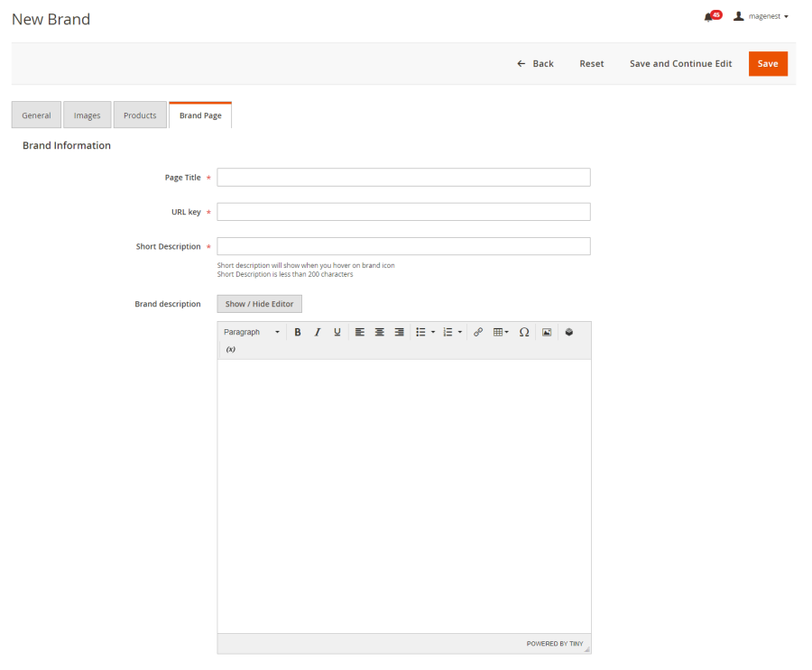Click the red 45 notification badge
Image resolution: width=812 pixels, height=670 pixels.
click(716, 14)
